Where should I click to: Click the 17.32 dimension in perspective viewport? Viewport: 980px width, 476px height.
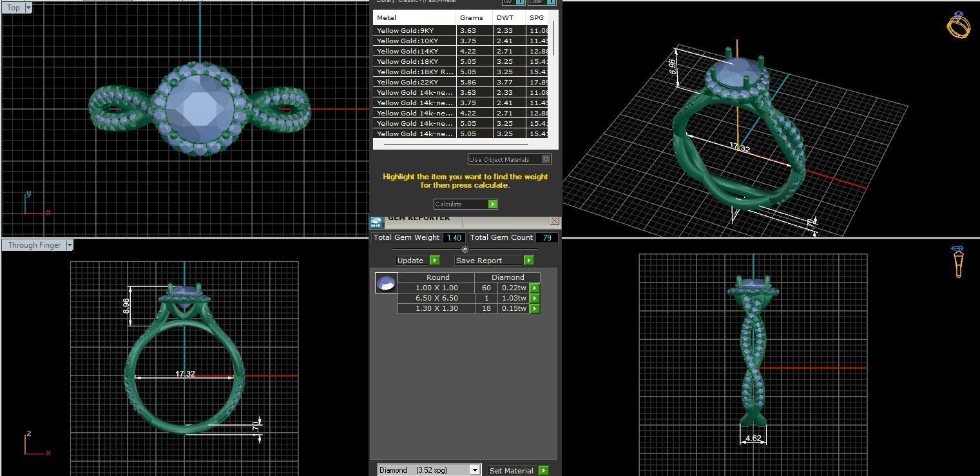(x=740, y=148)
